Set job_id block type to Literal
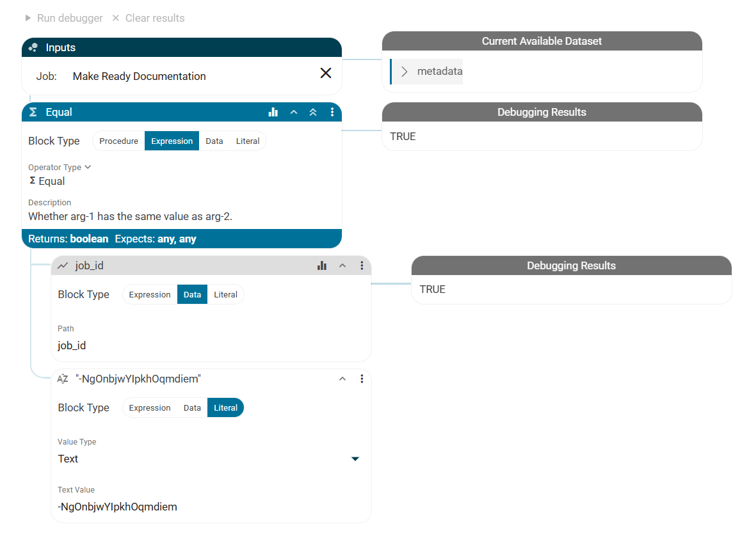 pyautogui.click(x=225, y=294)
